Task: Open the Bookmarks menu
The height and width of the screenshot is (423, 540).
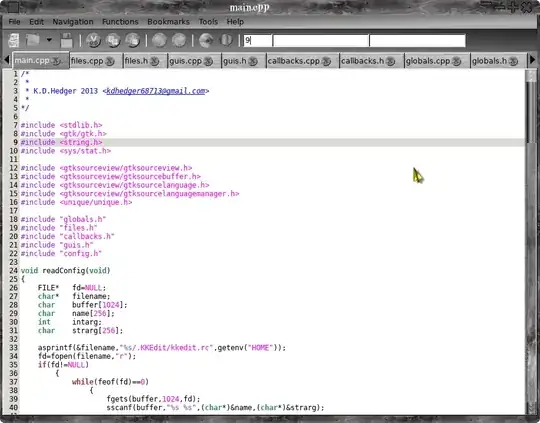Action: [168, 22]
